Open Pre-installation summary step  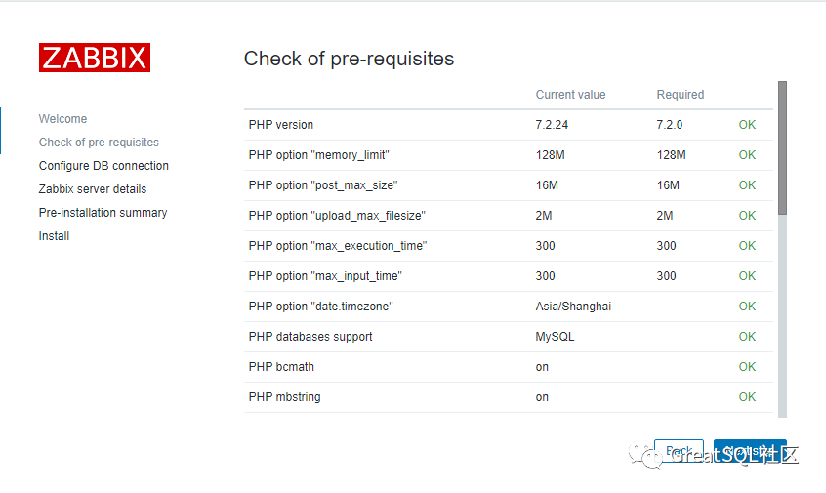(x=103, y=213)
